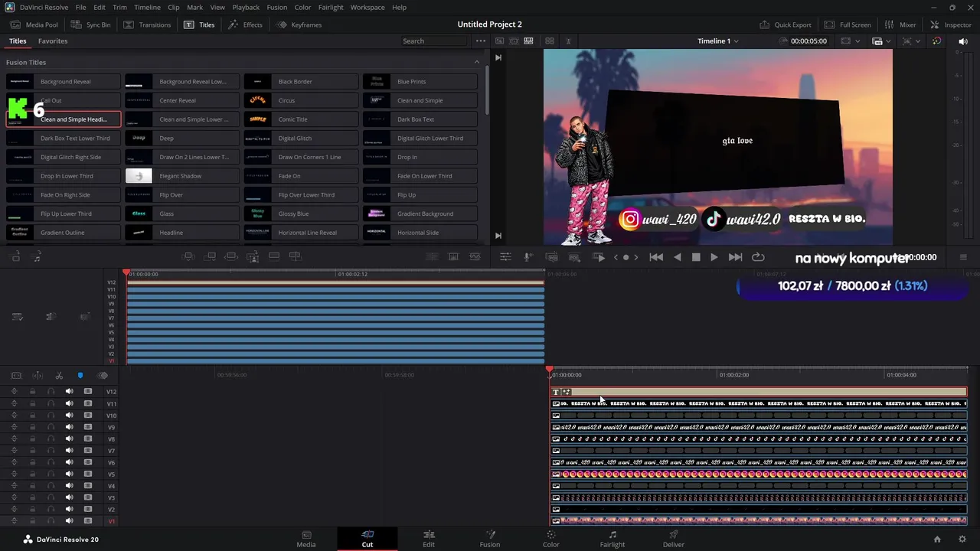
Task: Click the Full Screen button
Action: coord(848,24)
